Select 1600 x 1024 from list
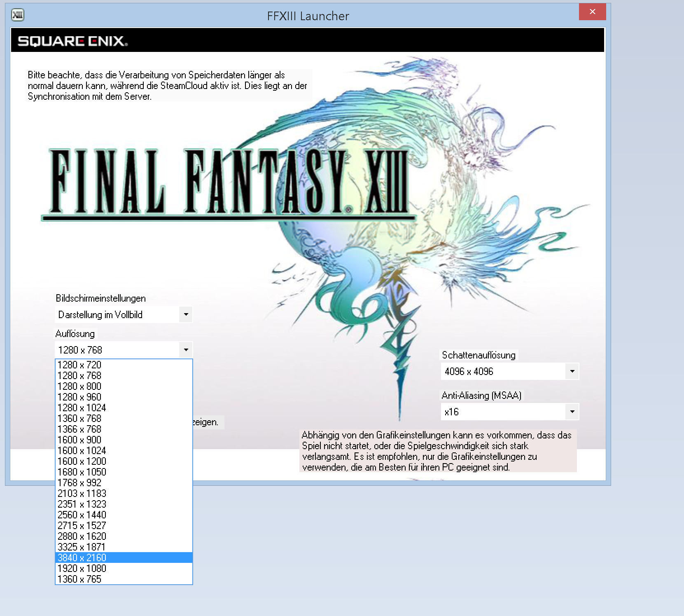This screenshot has width=684, height=616. point(124,450)
